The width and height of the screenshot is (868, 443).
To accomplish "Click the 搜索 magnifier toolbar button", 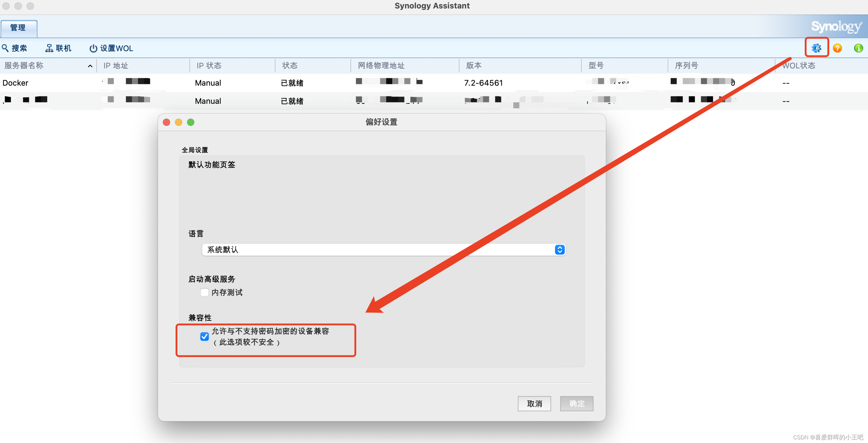I will pyautogui.click(x=14, y=48).
